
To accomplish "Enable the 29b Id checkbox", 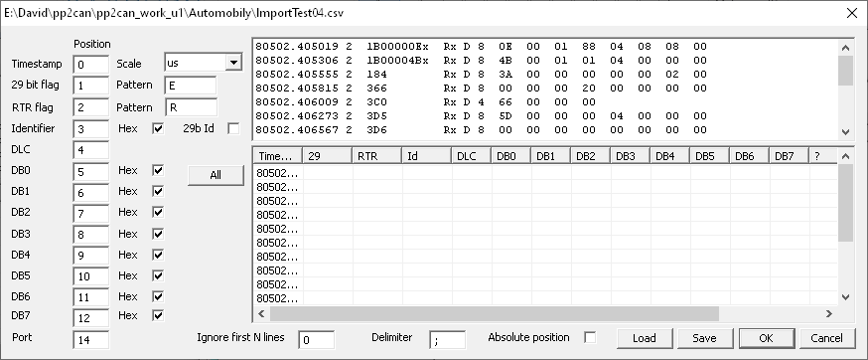I will pyautogui.click(x=233, y=128).
